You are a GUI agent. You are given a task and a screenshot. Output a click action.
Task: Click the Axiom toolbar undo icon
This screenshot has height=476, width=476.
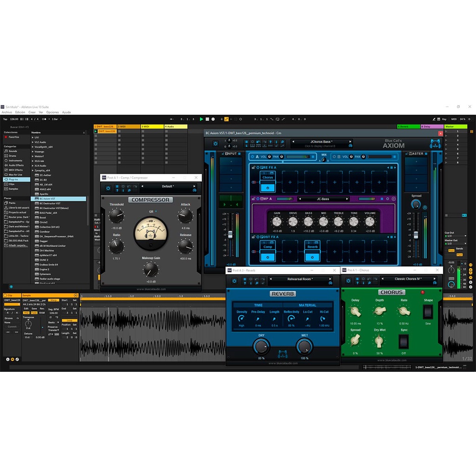click(258, 142)
